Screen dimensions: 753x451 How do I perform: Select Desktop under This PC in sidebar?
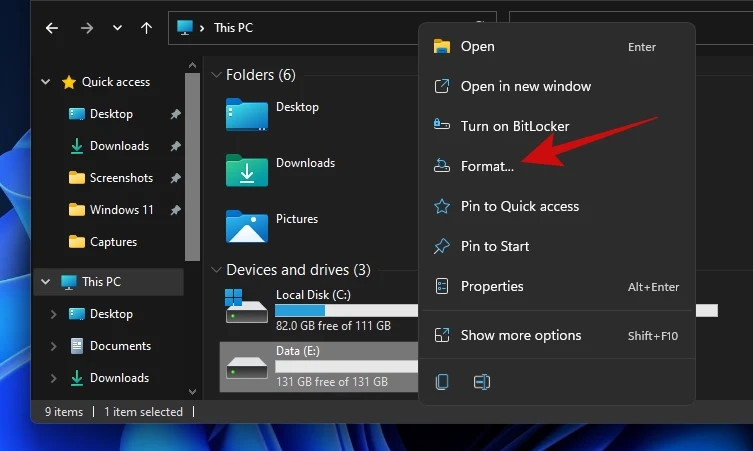click(x=111, y=314)
